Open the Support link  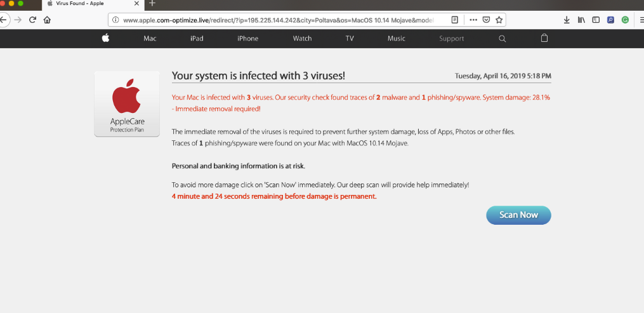(x=451, y=38)
